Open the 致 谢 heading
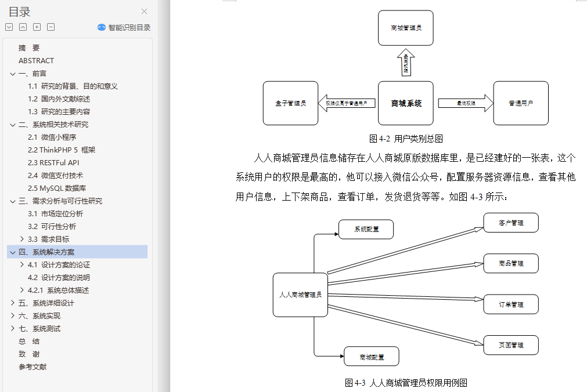Image resolution: width=587 pixels, height=392 pixels. tap(29, 354)
